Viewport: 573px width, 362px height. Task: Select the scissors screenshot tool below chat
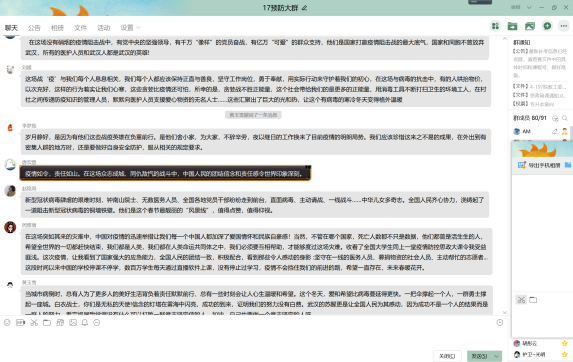(x=34, y=323)
